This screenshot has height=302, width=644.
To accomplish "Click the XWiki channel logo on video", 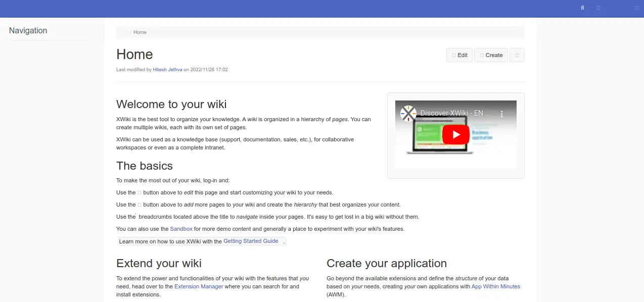I will (x=408, y=114).
